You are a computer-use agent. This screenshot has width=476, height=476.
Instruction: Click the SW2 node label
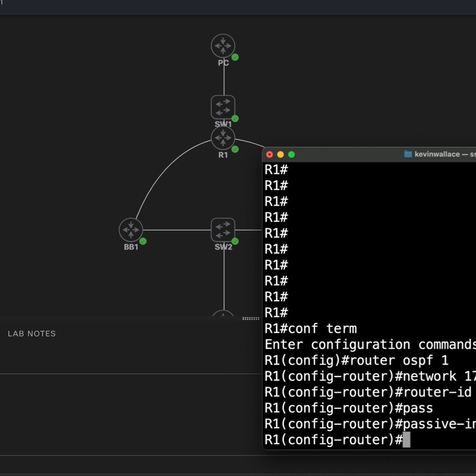223,247
